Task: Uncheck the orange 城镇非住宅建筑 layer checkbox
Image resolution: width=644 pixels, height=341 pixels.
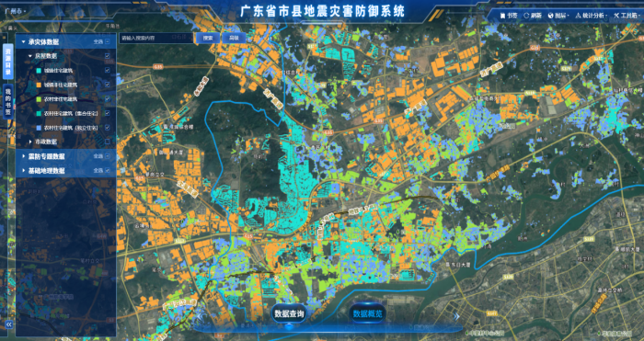Action: (108, 85)
